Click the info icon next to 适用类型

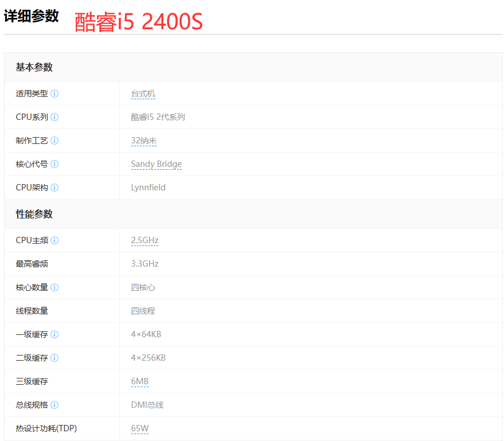[54, 93]
